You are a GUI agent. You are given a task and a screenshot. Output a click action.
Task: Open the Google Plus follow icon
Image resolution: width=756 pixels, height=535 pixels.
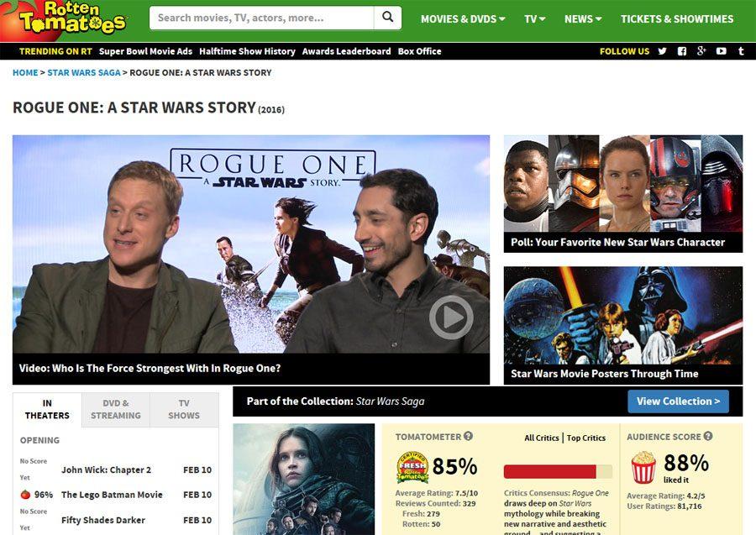click(701, 50)
